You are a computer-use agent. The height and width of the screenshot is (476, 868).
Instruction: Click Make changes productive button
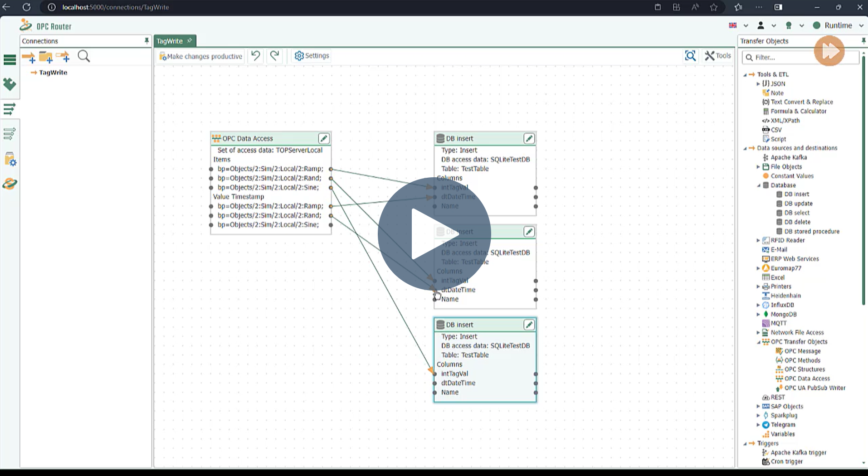201,56
